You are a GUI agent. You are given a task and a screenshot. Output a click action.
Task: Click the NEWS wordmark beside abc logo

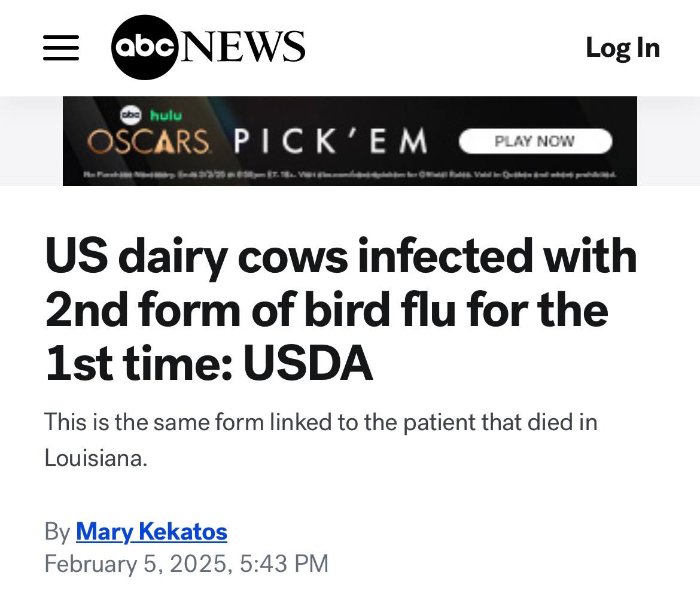coord(242,47)
